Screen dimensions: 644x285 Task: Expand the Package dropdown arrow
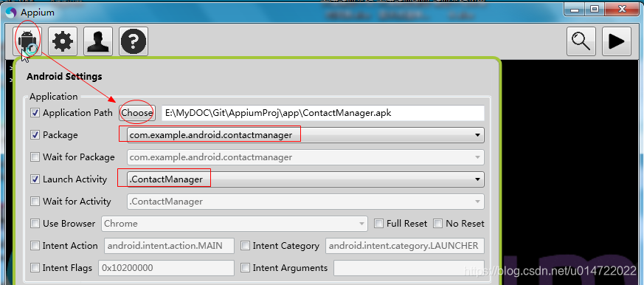[x=477, y=135]
